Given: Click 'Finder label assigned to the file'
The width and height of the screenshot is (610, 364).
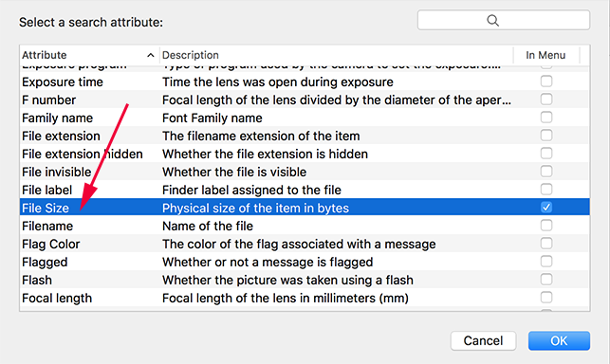Looking at the screenshot, I should click(x=251, y=190).
